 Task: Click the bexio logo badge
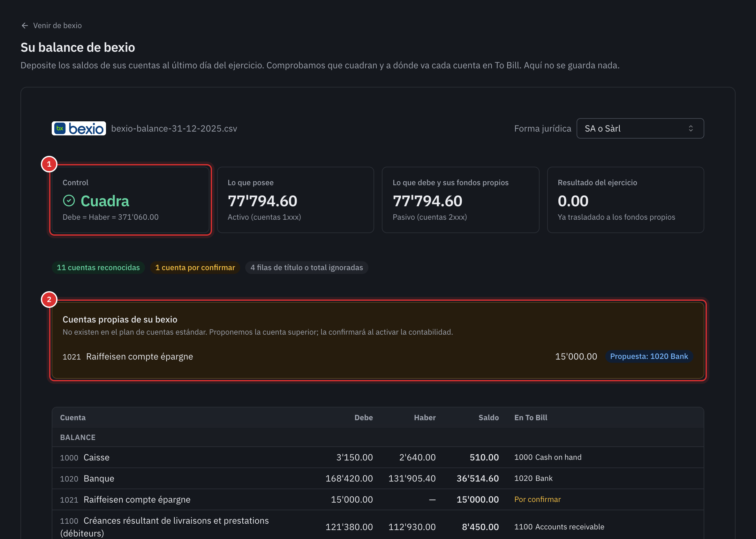[x=79, y=128]
